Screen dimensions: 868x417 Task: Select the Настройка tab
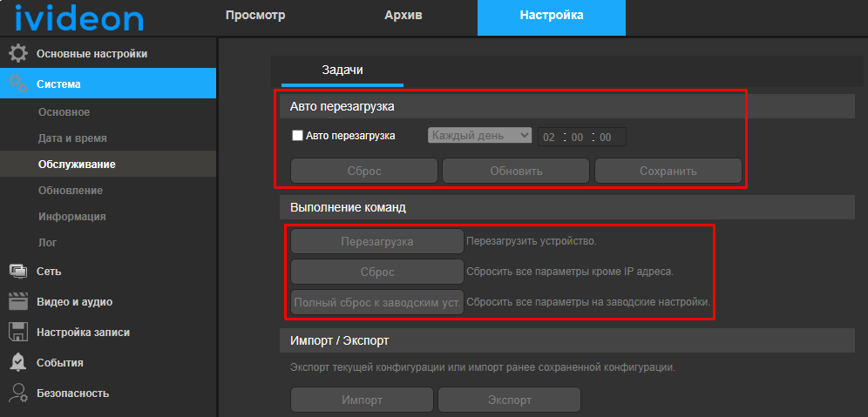click(x=552, y=16)
